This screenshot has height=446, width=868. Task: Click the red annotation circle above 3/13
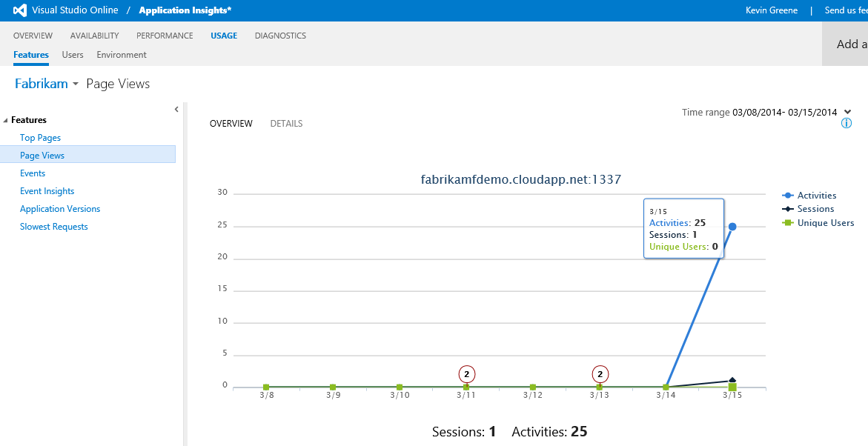point(600,374)
